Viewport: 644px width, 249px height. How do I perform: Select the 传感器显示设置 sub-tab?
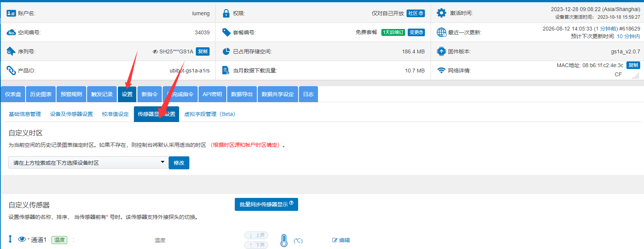click(157, 114)
